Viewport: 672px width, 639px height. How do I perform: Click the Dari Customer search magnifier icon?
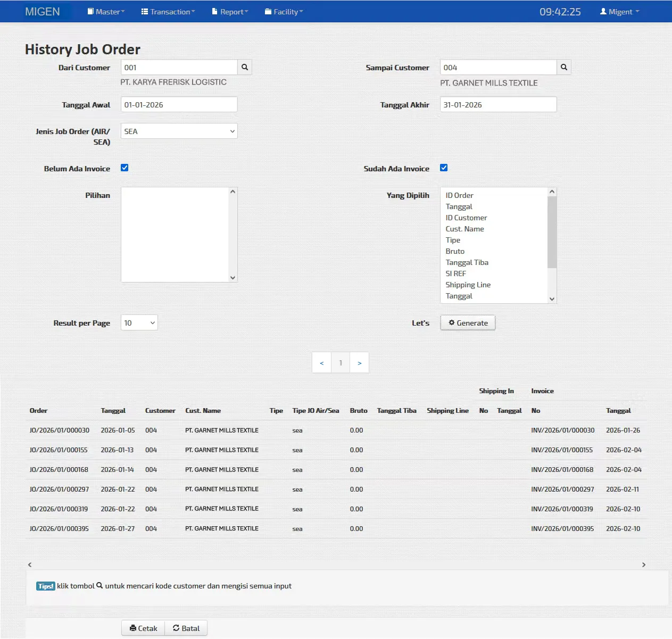[245, 67]
